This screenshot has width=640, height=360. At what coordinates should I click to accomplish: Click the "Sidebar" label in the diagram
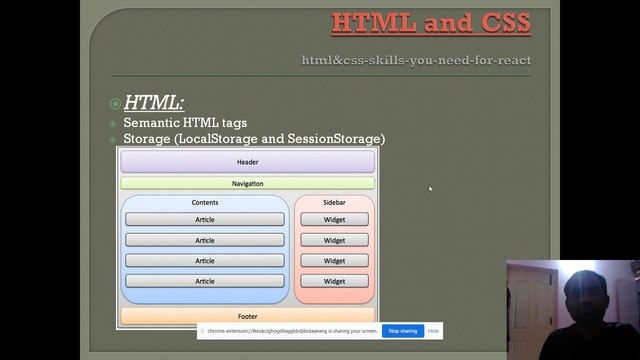pyautogui.click(x=334, y=202)
